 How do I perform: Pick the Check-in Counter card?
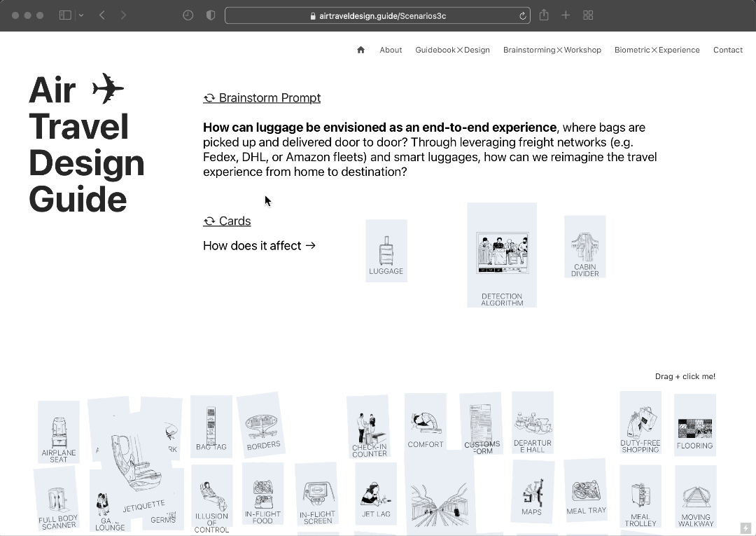[x=368, y=427]
